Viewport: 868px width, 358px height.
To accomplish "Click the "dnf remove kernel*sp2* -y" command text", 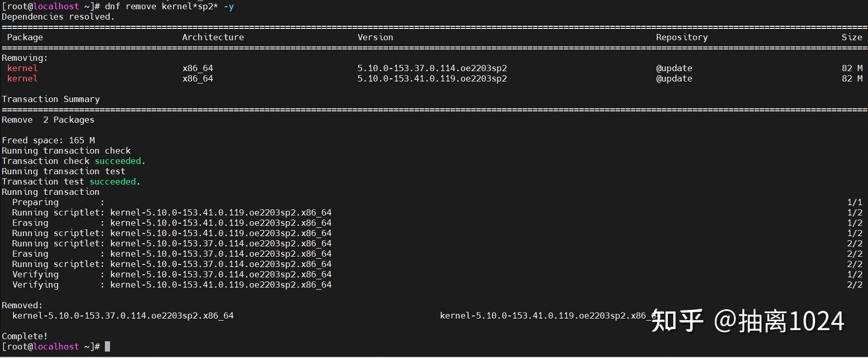I will (169, 7).
